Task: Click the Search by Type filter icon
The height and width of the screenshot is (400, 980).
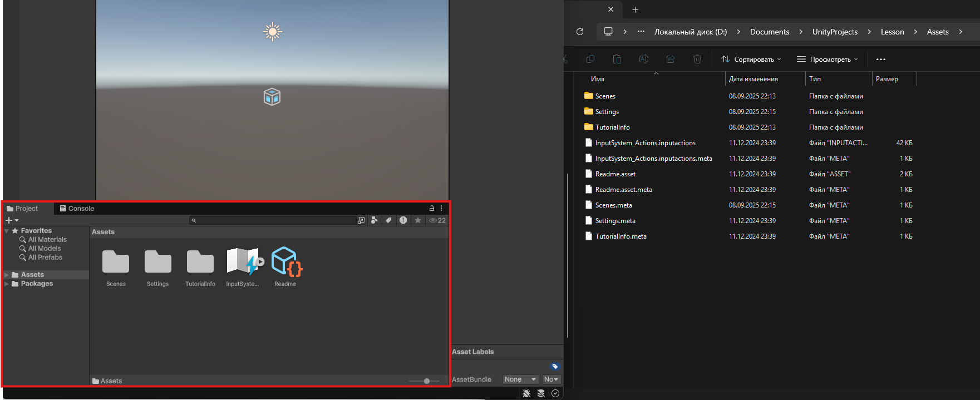Action: tap(375, 220)
